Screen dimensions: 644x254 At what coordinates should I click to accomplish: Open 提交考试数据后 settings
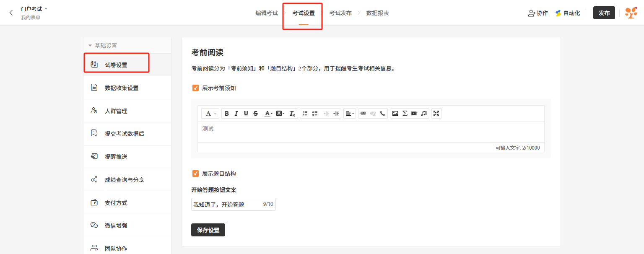(x=127, y=134)
